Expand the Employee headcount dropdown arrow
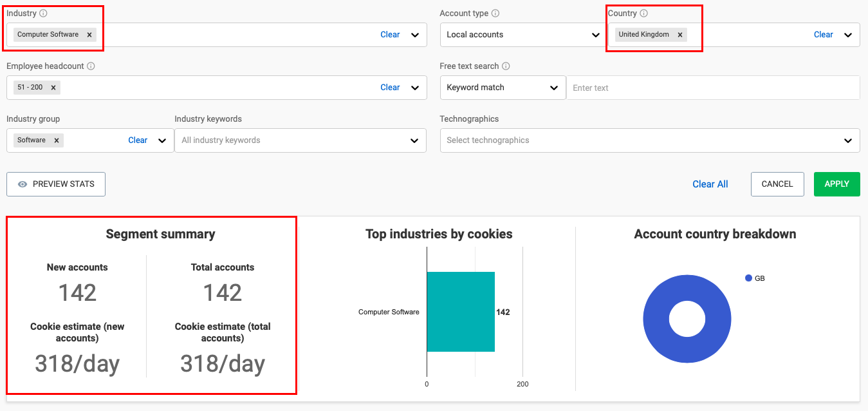The height and width of the screenshot is (411, 868). (x=415, y=88)
